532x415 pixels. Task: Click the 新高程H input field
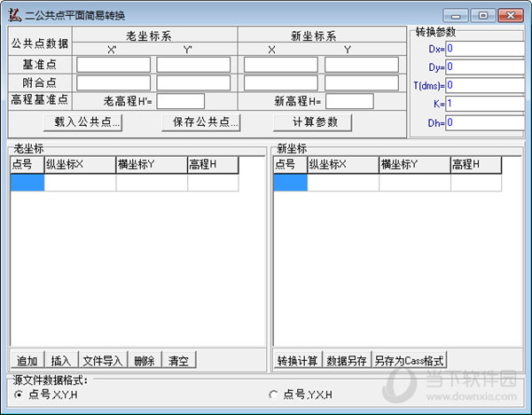(x=349, y=101)
